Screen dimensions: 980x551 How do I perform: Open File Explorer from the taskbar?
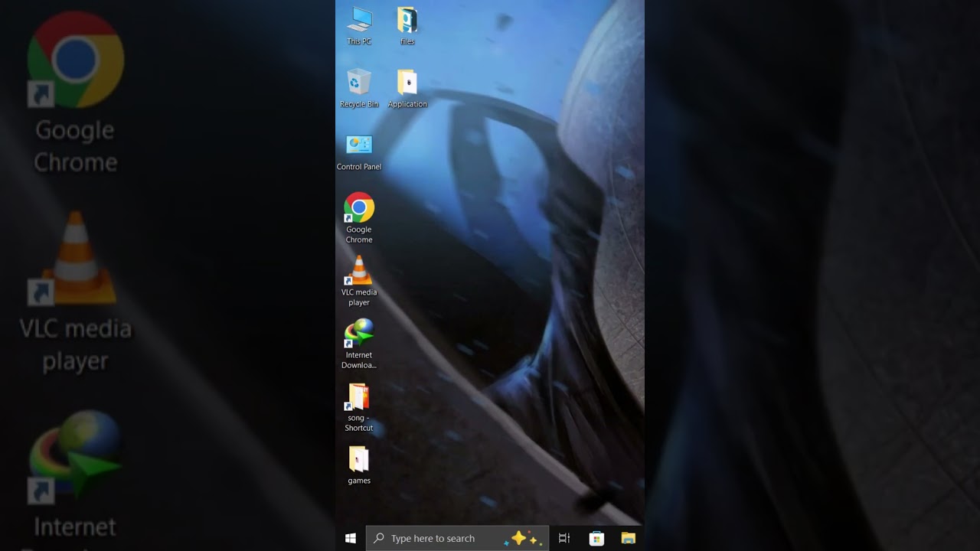click(x=629, y=538)
